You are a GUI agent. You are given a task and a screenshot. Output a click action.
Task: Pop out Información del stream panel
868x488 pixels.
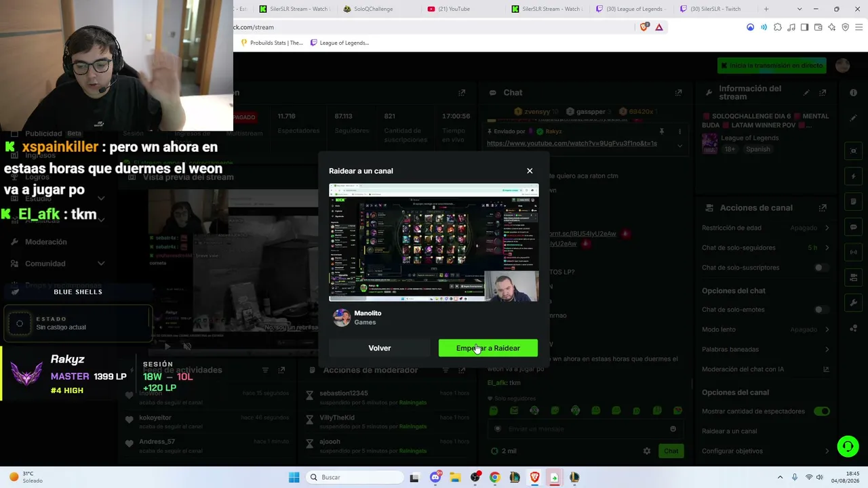(823, 93)
